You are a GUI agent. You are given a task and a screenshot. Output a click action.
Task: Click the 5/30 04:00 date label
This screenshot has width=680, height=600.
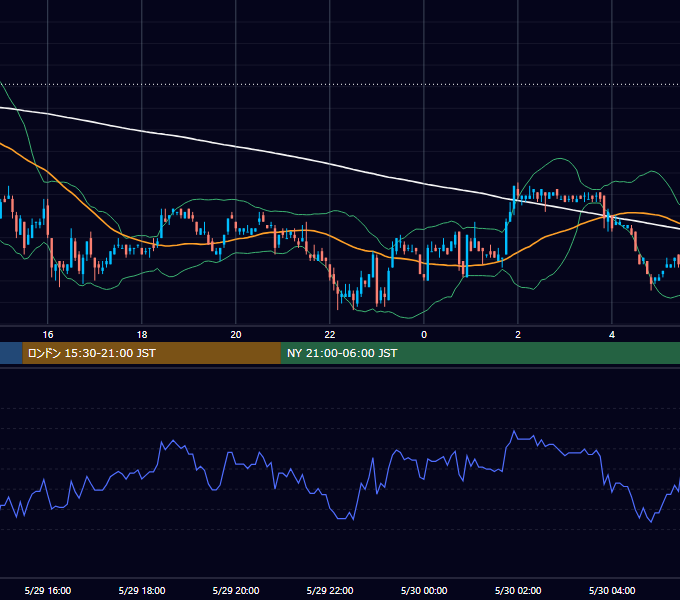[x=611, y=590]
